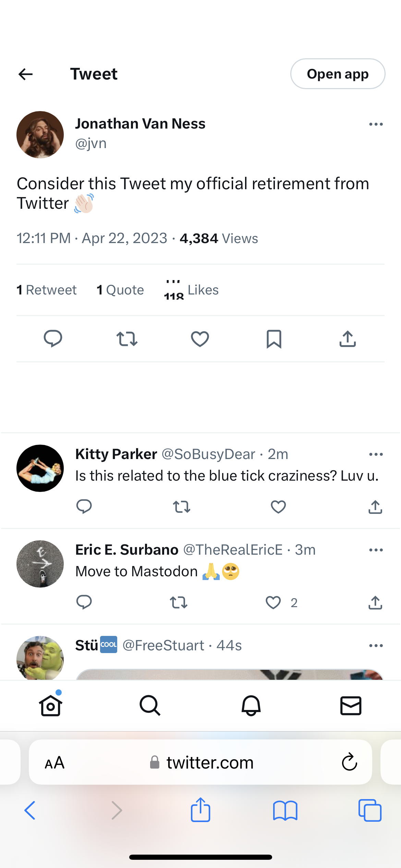401x868 pixels.
Task: Open the Notifications bell tab
Action: point(251,706)
